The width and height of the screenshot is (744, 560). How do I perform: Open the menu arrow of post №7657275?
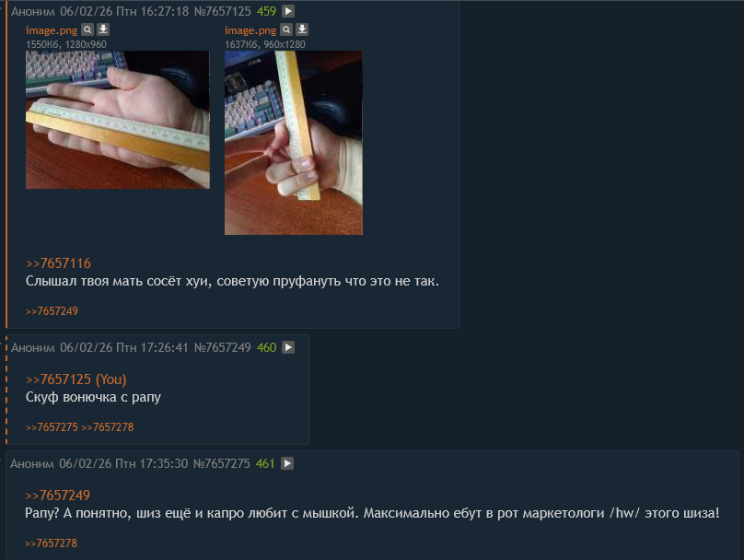pyautogui.click(x=287, y=463)
